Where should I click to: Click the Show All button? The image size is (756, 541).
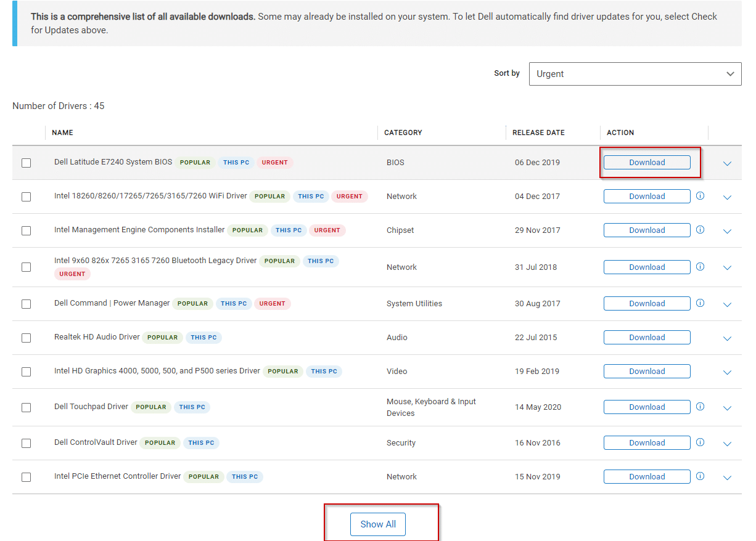(378, 524)
